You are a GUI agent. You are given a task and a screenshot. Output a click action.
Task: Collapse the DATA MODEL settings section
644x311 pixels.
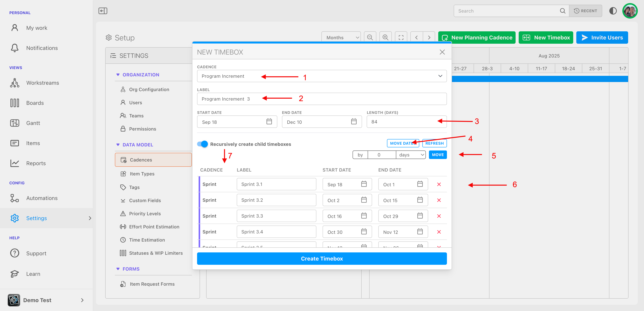(x=118, y=145)
